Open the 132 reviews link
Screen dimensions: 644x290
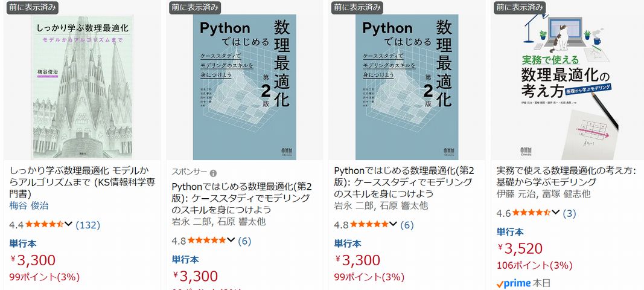[x=88, y=225]
